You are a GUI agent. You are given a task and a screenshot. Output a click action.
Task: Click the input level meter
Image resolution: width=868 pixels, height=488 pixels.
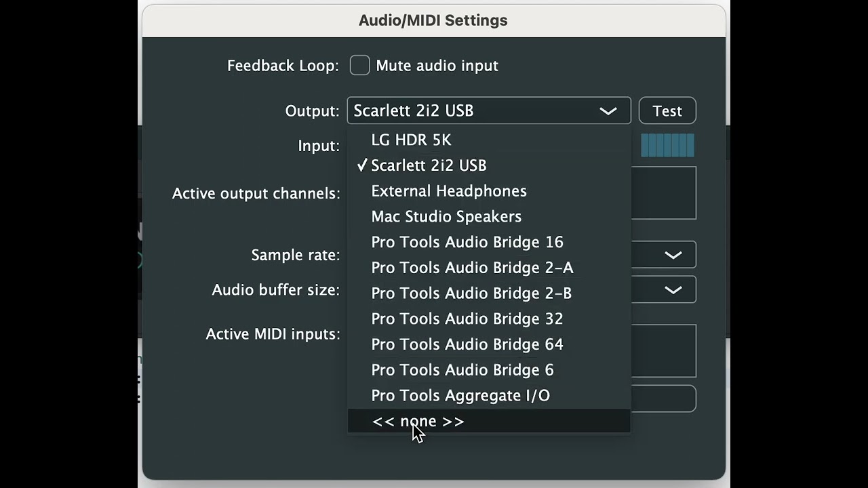click(667, 146)
